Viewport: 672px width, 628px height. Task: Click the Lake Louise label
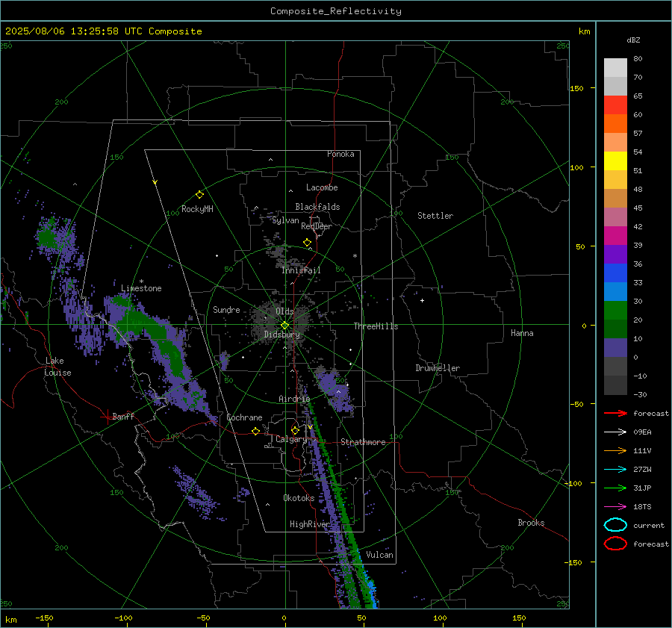click(57, 367)
